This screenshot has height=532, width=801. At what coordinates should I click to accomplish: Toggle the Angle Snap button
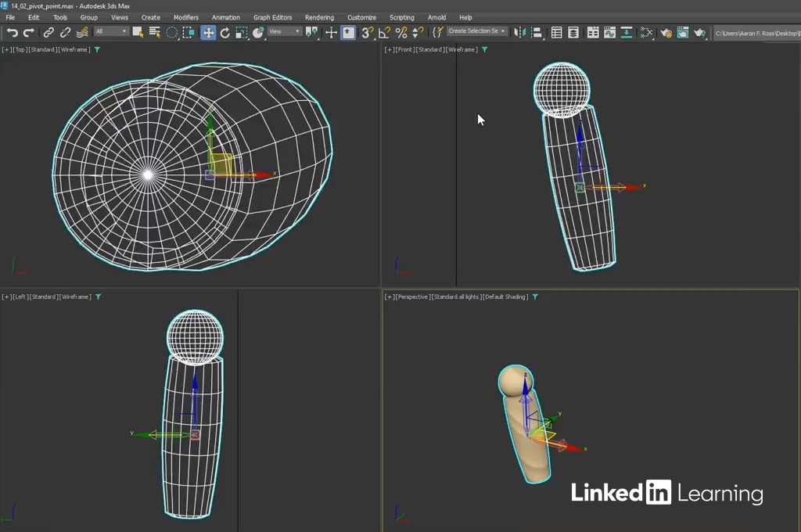384,32
